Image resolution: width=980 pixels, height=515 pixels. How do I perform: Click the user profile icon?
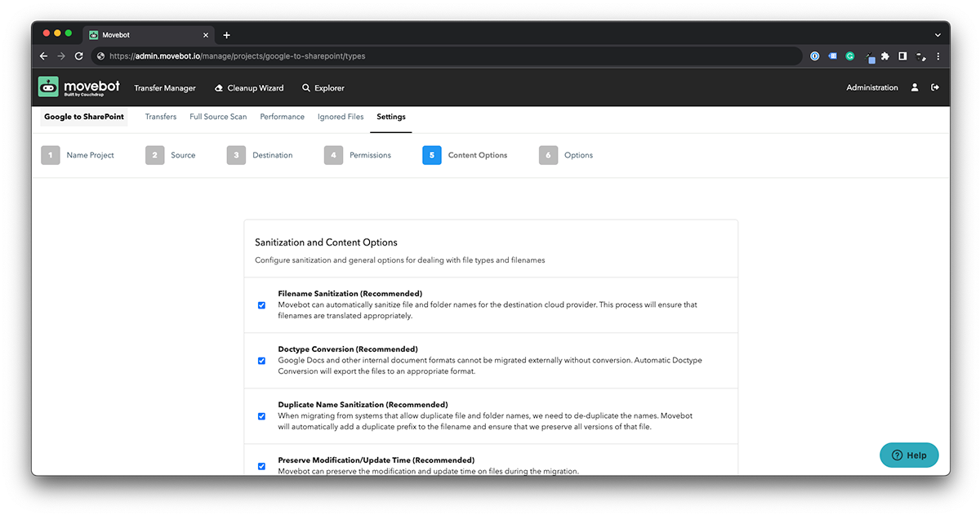coord(915,87)
